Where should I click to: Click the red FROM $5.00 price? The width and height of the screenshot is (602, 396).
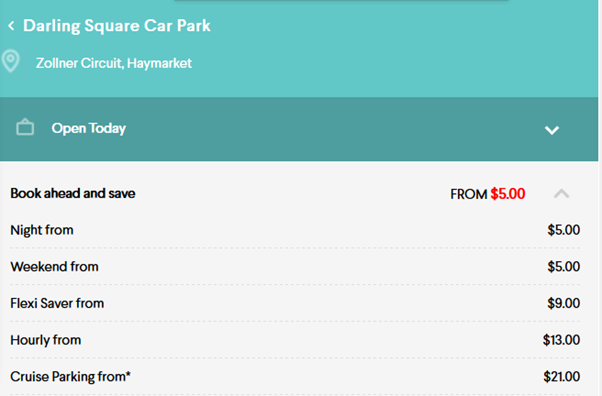pyautogui.click(x=508, y=194)
